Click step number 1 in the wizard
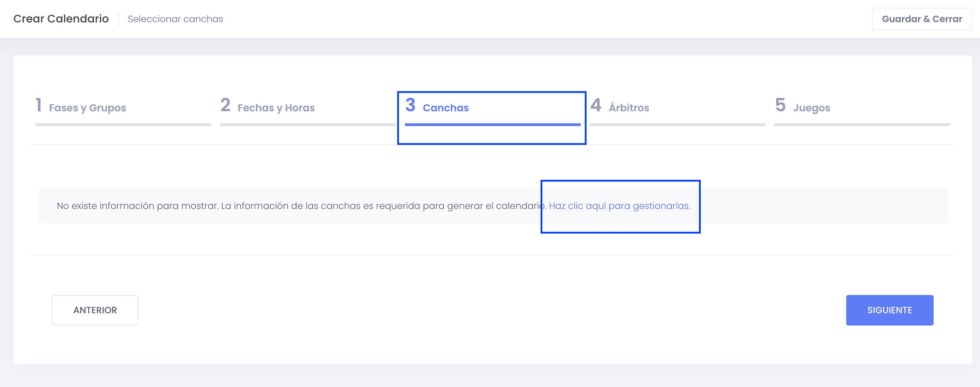The width and height of the screenshot is (980, 387). pyautogui.click(x=38, y=105)
